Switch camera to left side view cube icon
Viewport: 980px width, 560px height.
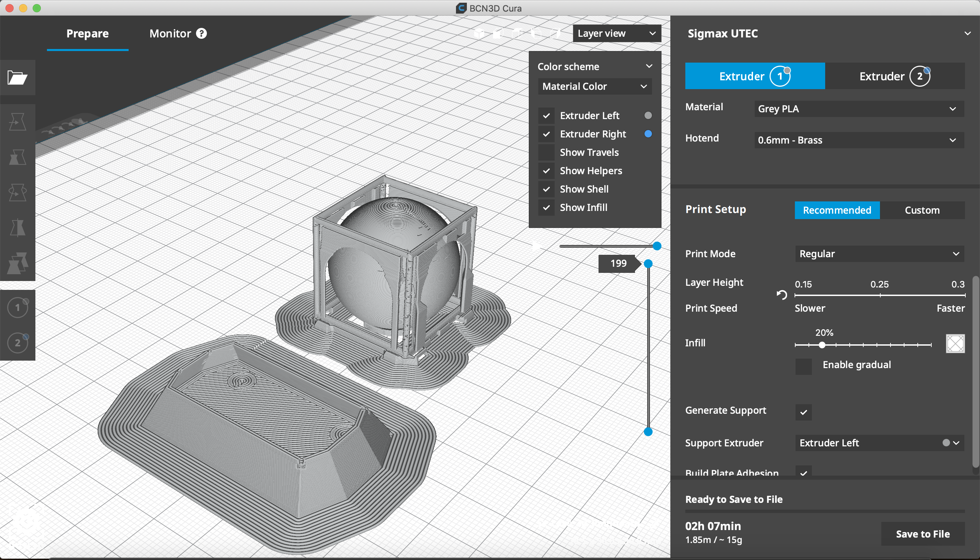click(537, 34)
